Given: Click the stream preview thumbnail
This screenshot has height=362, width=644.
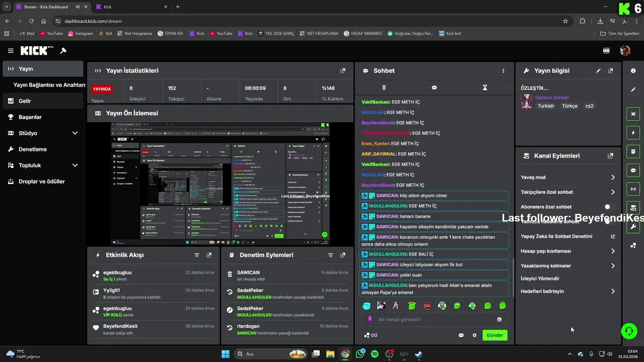Looking at the screenshot, I should point(220,184).
